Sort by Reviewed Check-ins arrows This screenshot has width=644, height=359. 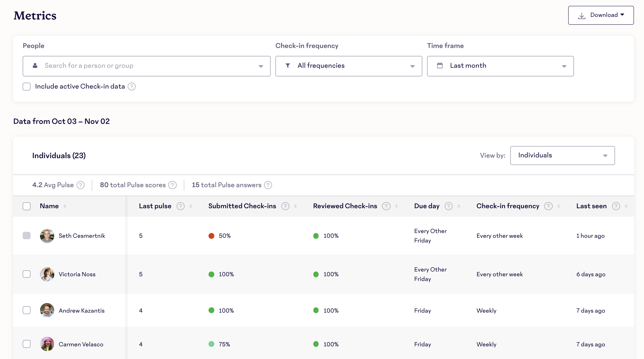tap(396, 206)
